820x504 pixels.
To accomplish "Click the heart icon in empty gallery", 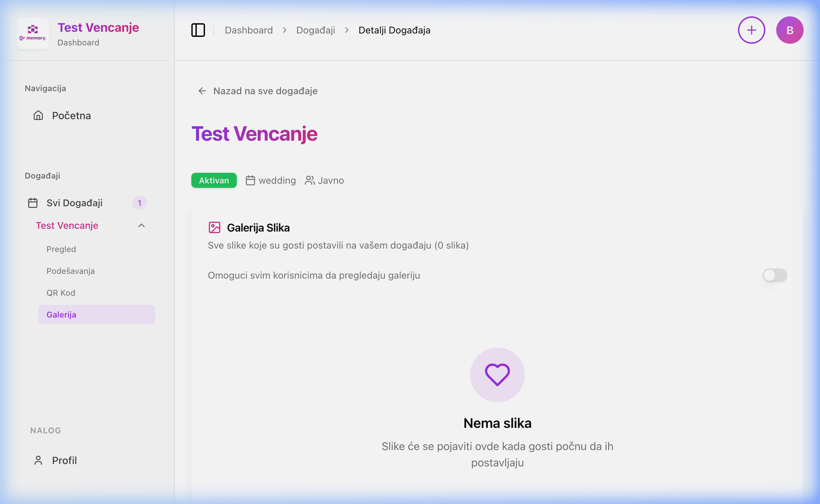I will coord(497,375).
